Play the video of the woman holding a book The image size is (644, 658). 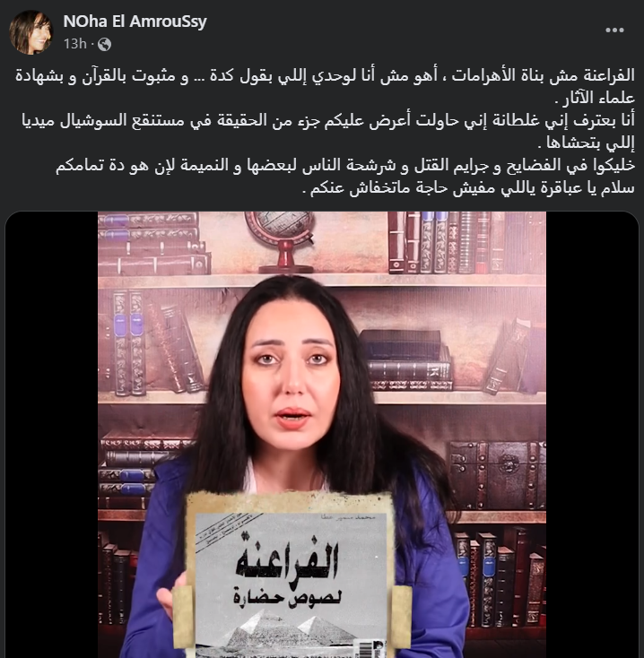pos(322,434)
